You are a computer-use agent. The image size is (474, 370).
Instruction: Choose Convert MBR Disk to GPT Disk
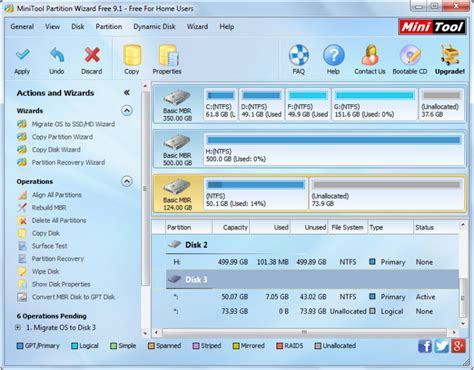point(73,297)
